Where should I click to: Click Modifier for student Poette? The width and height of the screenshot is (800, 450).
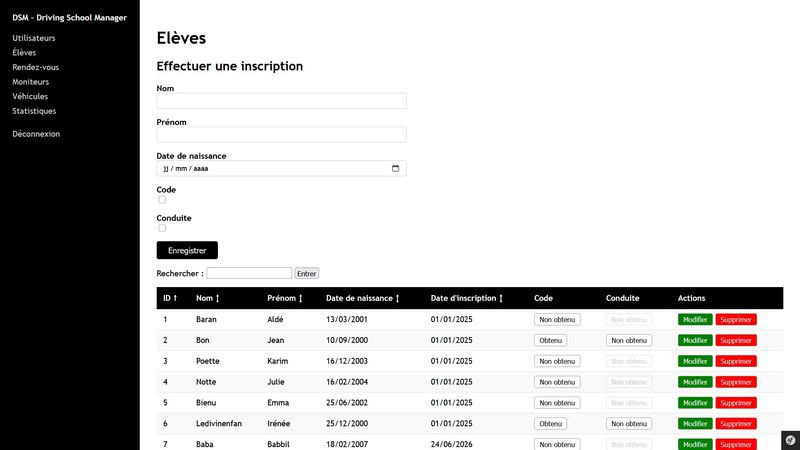(695, 361)
